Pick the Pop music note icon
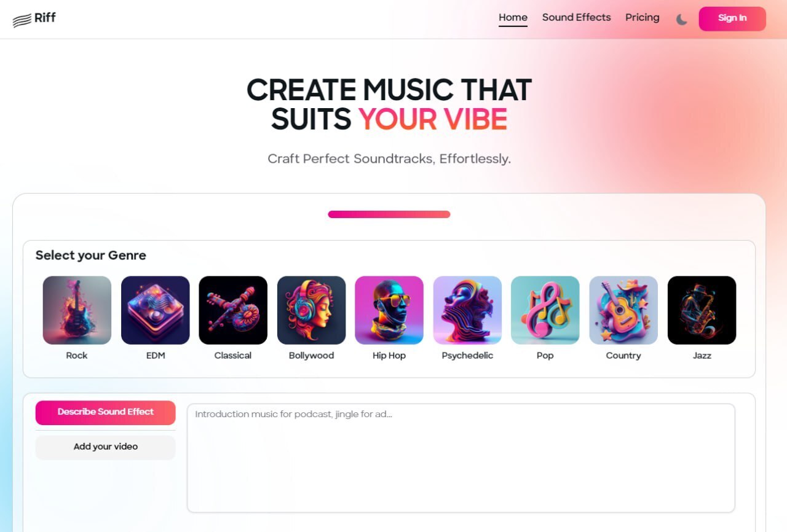 545,310
